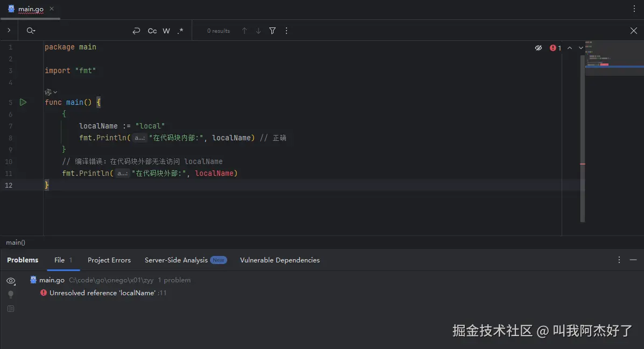Viewport: 644px width, 349px height.
Task: Click the parameter hint on line 8
Action: click(139, 138)
